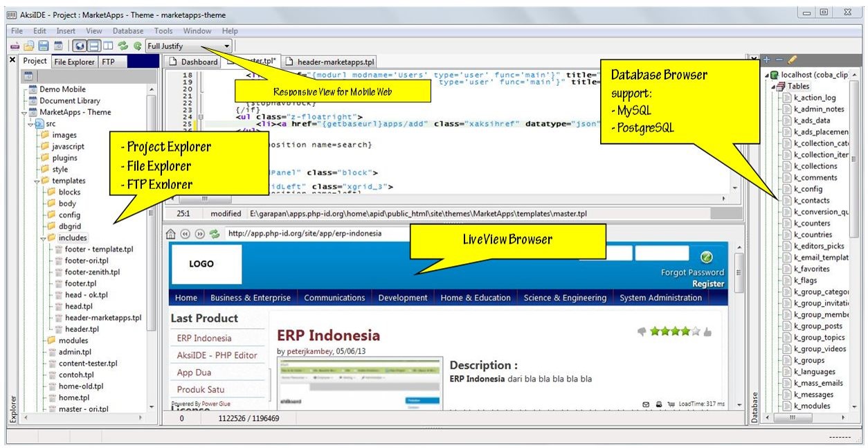Open the Insert menu
This screenshot has height=448, width=868.
(66, 31)
